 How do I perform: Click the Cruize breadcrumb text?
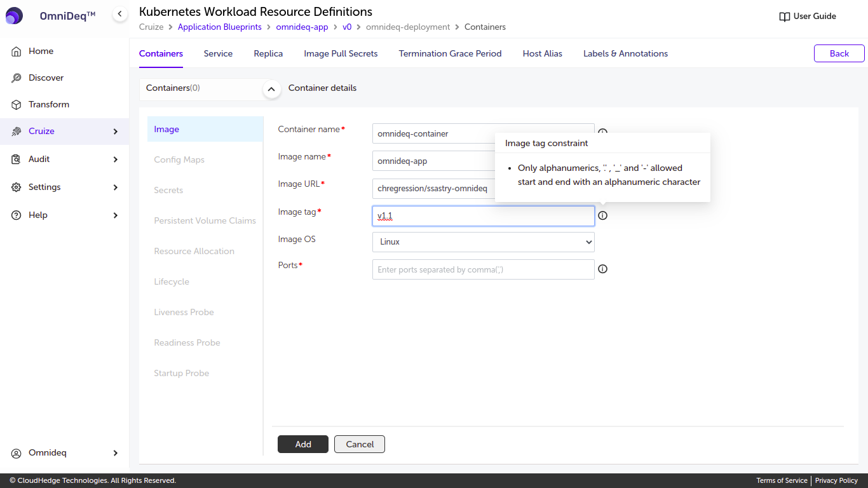pyautogui.click(x=151, y=27)
